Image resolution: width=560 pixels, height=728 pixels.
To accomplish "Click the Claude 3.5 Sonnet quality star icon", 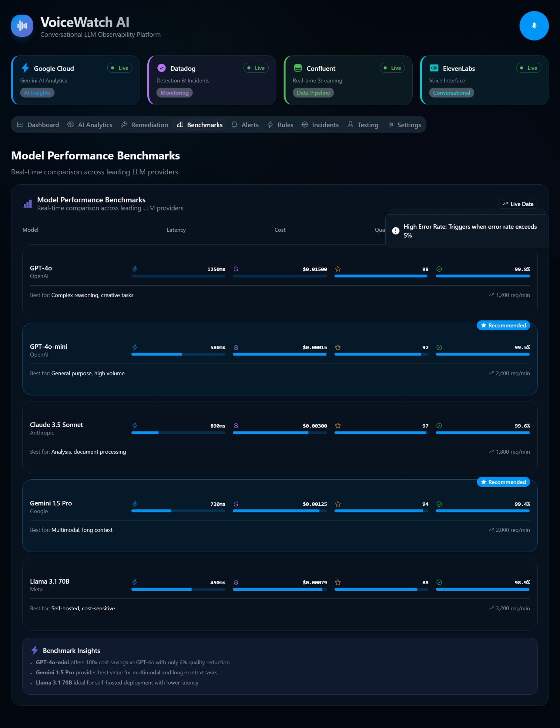I will (337, 426).
